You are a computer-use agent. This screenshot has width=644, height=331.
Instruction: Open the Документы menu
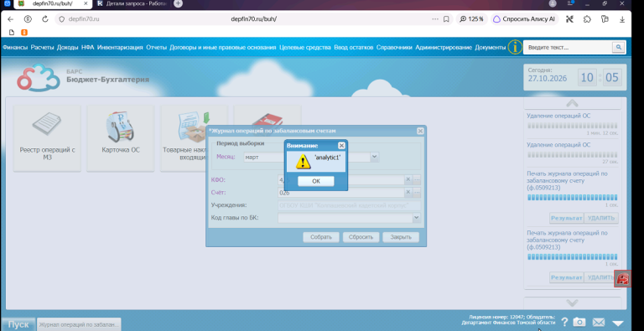tap(491, 47)
